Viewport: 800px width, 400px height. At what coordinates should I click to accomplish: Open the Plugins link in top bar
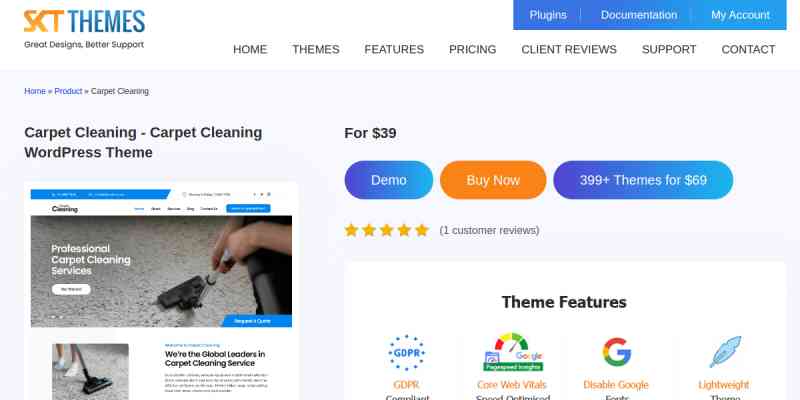(548, 15)
